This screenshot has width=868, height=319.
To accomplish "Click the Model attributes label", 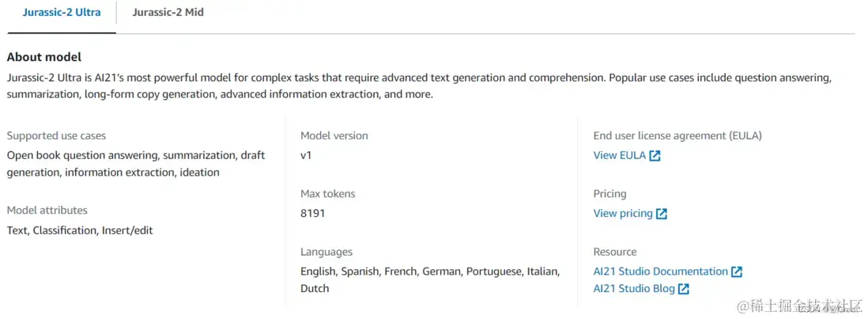I will click(x=47, y=211).
